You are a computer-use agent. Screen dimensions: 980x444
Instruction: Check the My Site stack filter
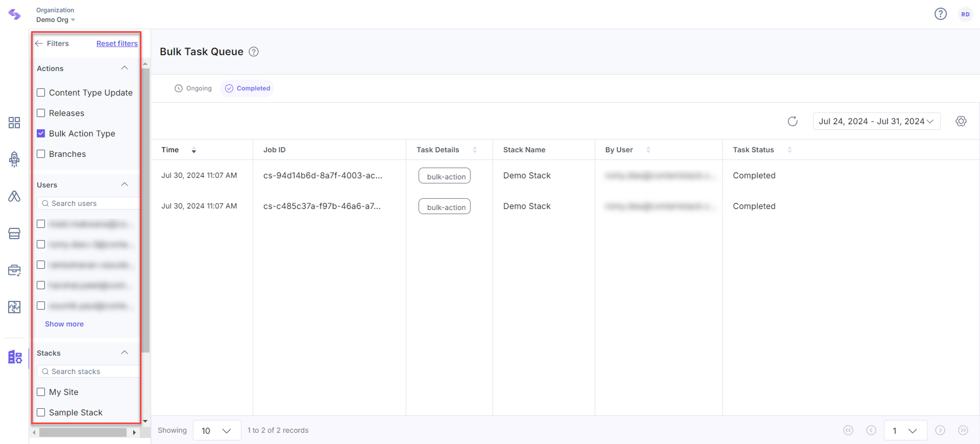coord(41,392)
